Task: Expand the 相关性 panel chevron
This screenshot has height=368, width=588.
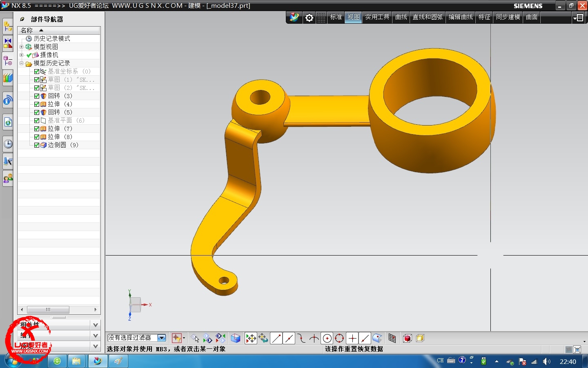Action: [96, 325]
